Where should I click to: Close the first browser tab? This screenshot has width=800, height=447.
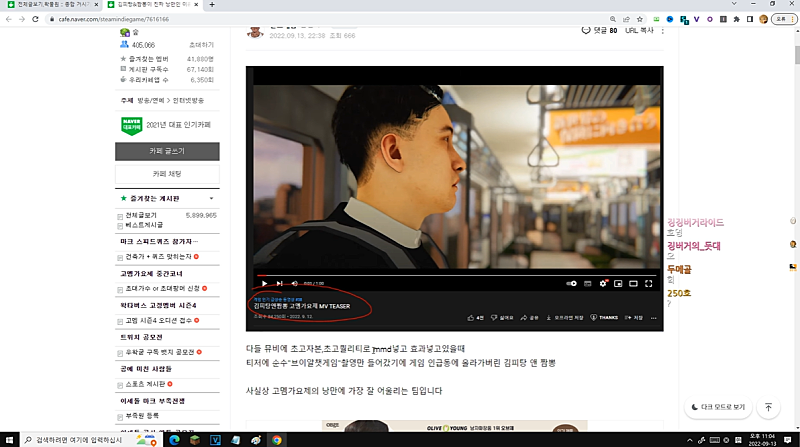click(96, 5)
